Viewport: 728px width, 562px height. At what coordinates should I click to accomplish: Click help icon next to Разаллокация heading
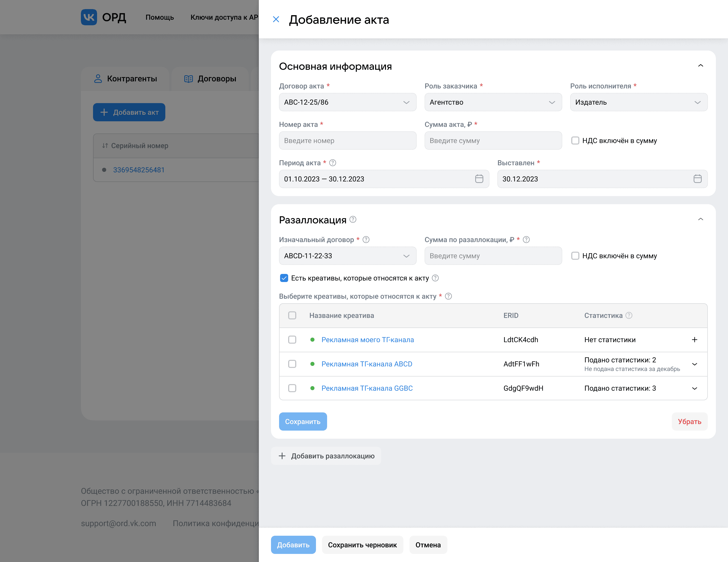click(x=353, y=220)
